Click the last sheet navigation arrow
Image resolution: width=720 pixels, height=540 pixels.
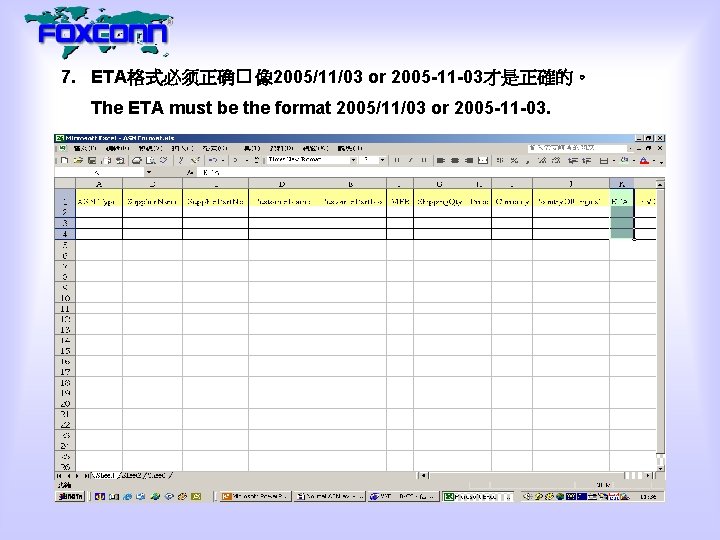point(86,476)
